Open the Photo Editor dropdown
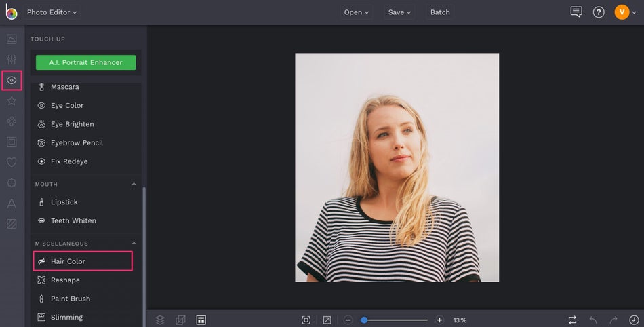The width and height of the screenshot is (644, 327). coord(52,12)
